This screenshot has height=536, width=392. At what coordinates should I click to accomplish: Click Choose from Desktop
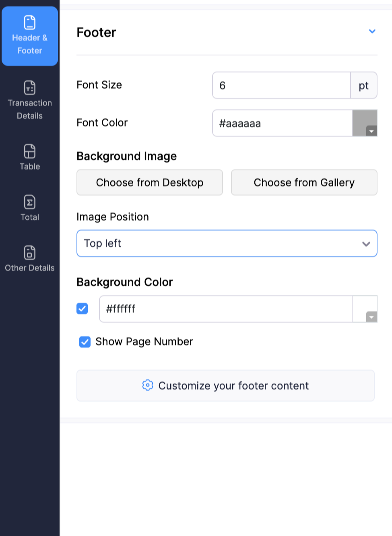click(149, 182)
